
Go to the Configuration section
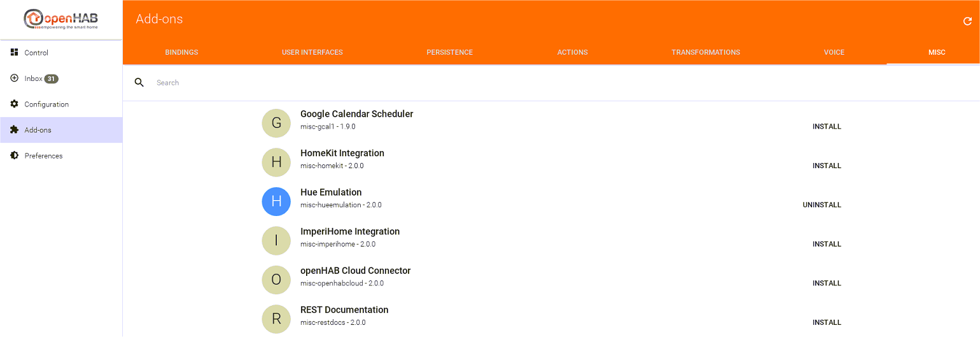(x=46, y=104)
